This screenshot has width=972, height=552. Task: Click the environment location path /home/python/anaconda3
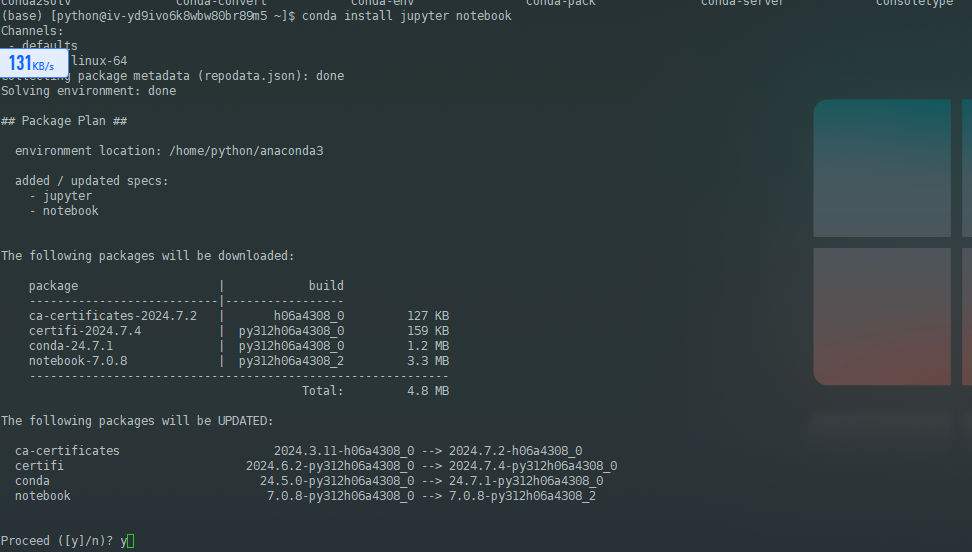point(246,151)
